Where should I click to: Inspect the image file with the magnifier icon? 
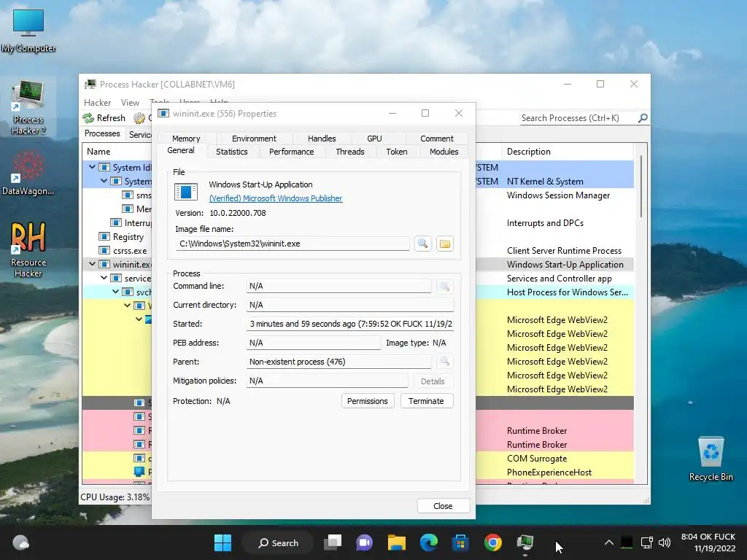point(422,244)
